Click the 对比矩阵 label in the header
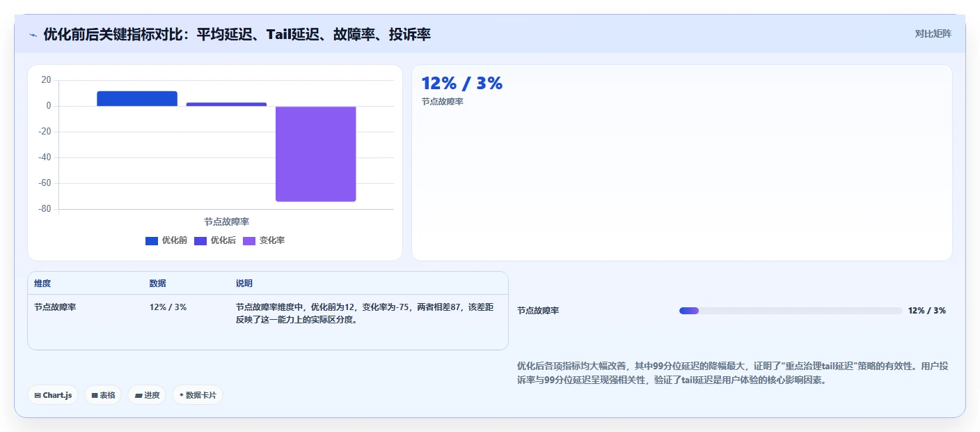The height and width of the screenshot is (432, 980). [933, 33]
